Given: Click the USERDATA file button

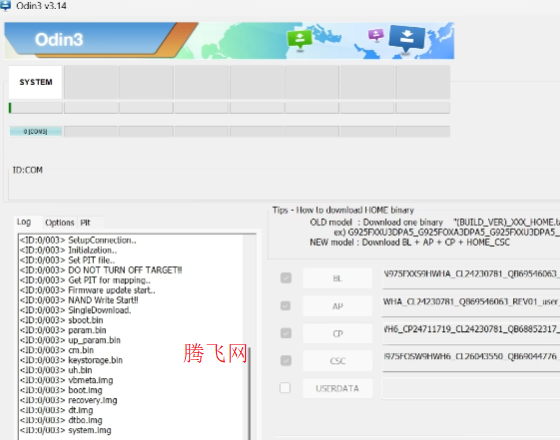Looking at the screenshot, I should coord(338,388).
